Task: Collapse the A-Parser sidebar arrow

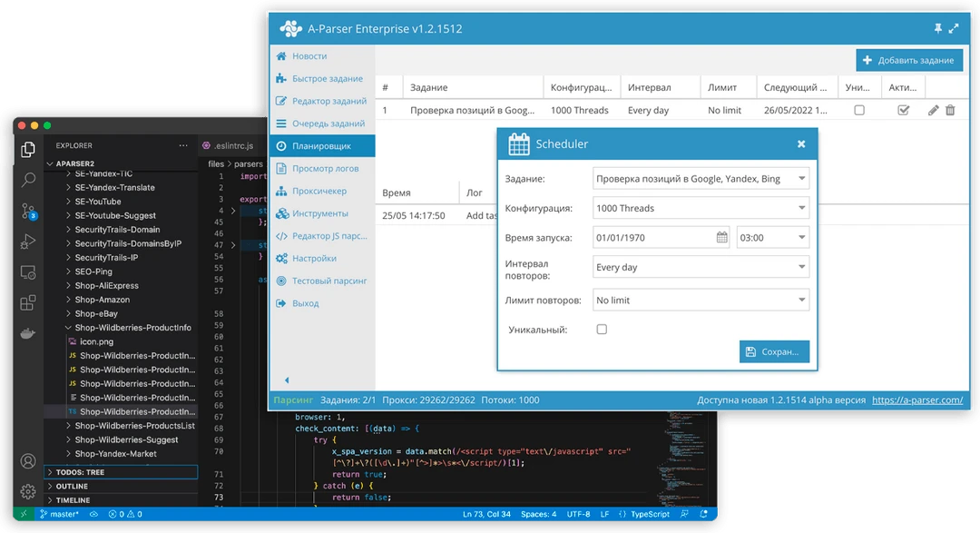Action: 287,380
